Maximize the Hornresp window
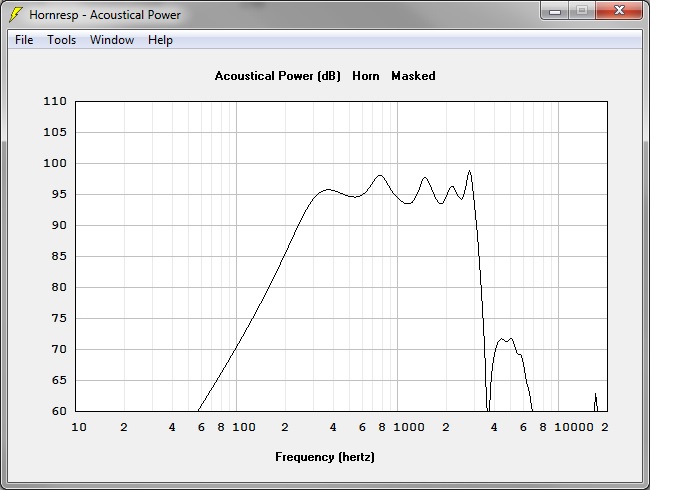Viewport: 691px width, 490px height. click(x=582, y=11)
